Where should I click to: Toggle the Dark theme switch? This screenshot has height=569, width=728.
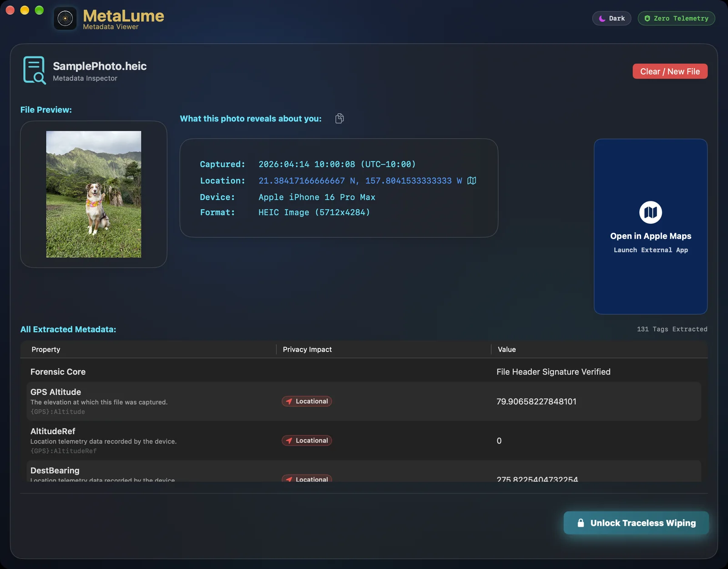pyautogui.click(x=612, y=18)
